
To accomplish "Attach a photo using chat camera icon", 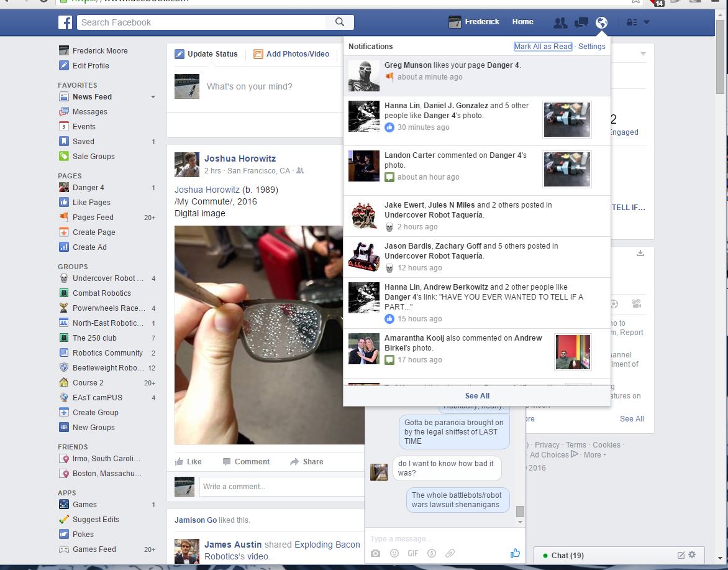I will pyautogui.click(x=375, y=553).
